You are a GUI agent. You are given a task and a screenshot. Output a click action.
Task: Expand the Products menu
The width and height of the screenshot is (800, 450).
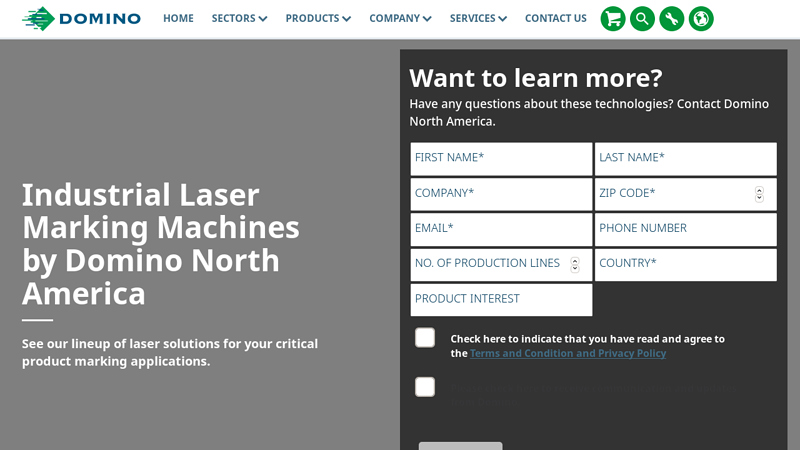click(x=318, y=18)
